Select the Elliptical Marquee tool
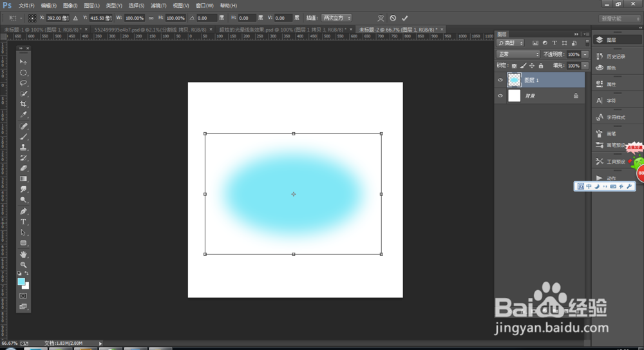 point(23,73)
